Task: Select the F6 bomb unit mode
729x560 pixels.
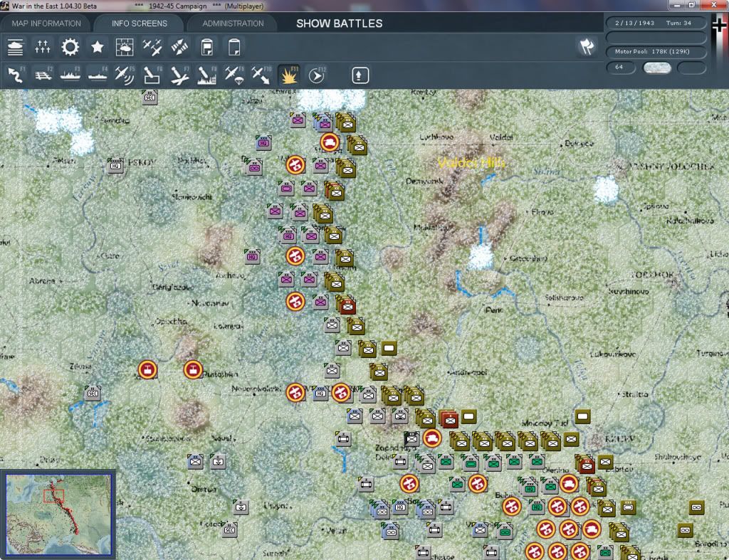Action: pos(152,75)
